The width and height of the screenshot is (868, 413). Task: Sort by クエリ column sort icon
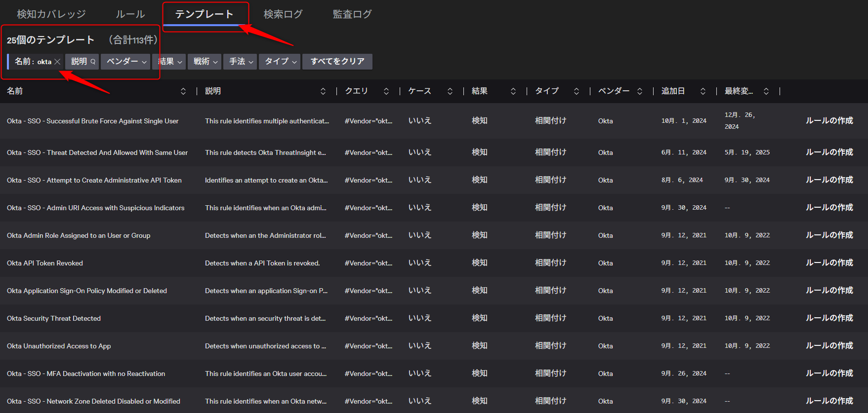pos(386,91)
